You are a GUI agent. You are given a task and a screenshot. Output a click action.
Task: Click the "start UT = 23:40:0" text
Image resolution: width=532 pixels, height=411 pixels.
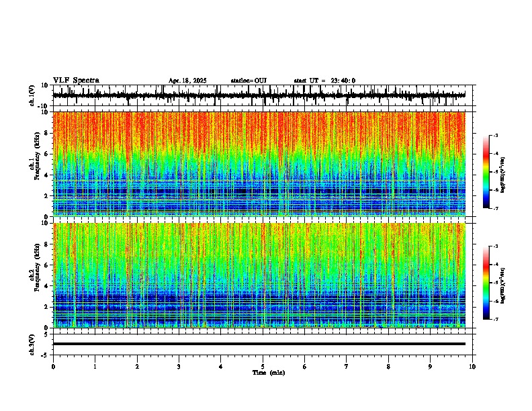324,81
